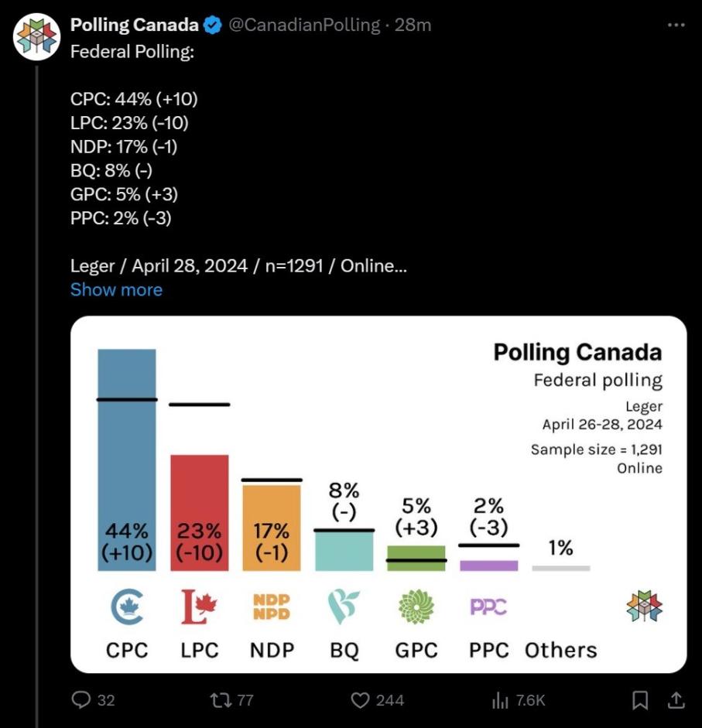Open the view analytics bar chart icon
The height and width of the screenshot is (728, 702).
(x=500, y=699)
